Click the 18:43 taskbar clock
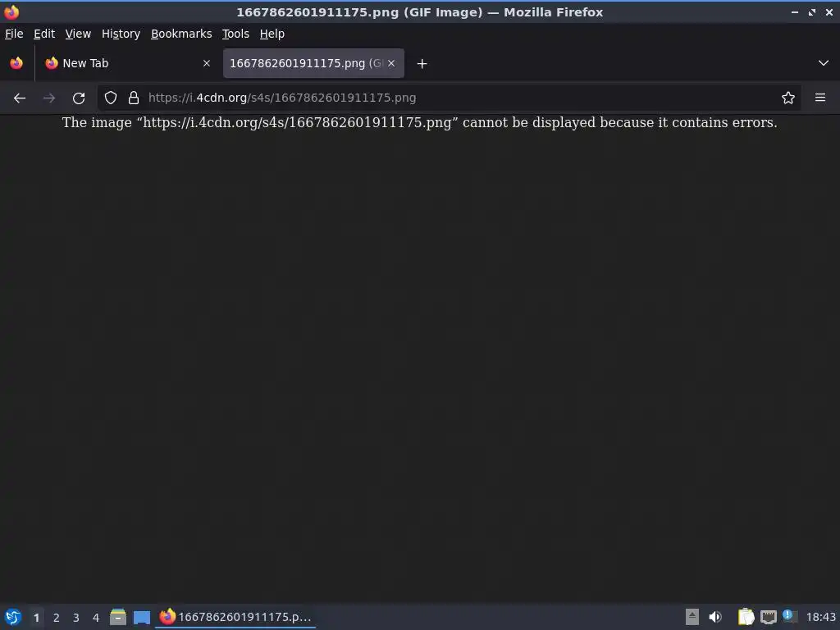The height and width of the screenshot is (630, 840). (x=820, y=617)
